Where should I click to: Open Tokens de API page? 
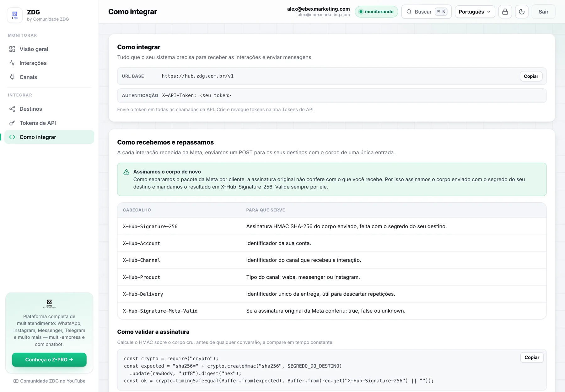(49, 123)
